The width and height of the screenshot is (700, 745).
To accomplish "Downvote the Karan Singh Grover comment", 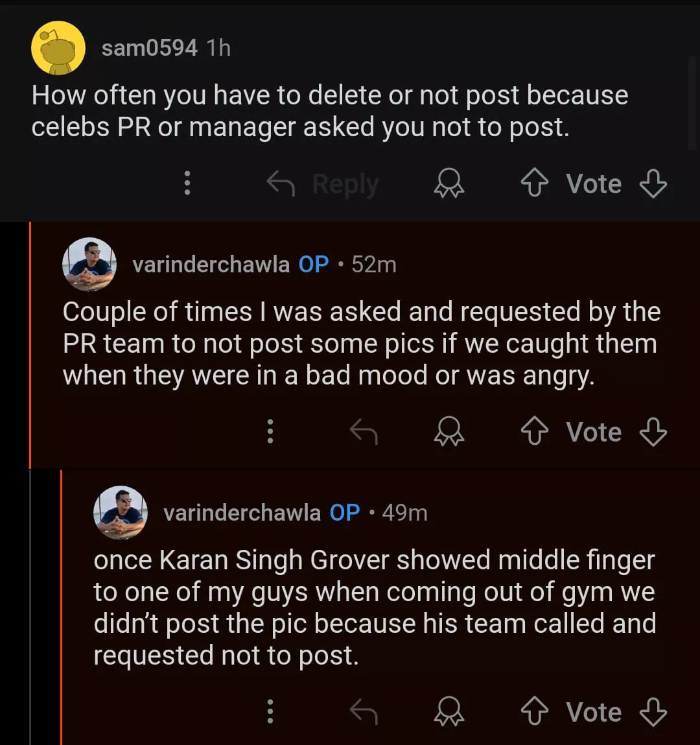I will (x=653, y=713).
